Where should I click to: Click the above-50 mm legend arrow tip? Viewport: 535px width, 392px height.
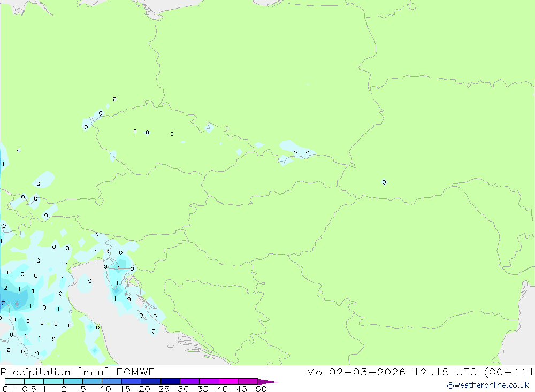click(x=267, y=382)
